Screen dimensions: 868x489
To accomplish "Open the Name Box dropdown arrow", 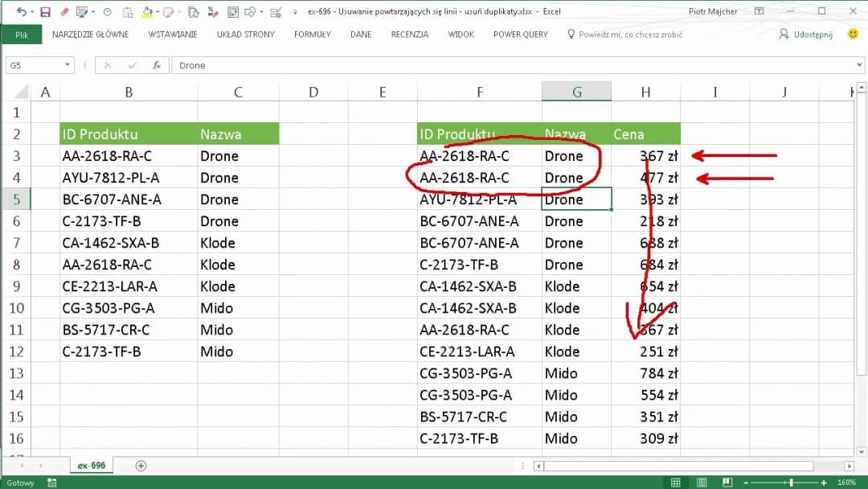I will tap(66, 65).
